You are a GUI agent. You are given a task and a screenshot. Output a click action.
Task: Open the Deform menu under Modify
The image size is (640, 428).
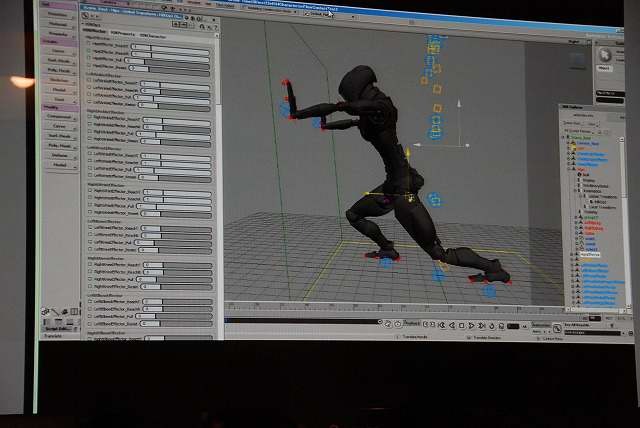point(60,155)
